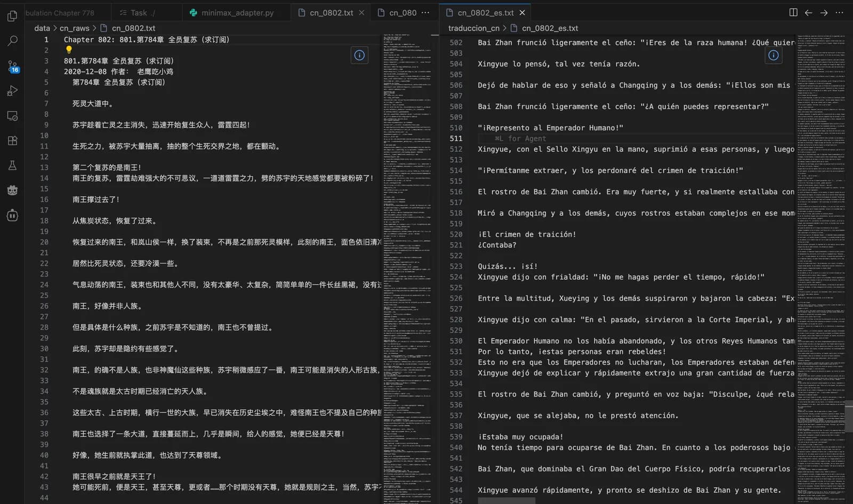This screenshot has height=504, width=853.
Task: Switch to the partially visible cn_080 tab
Action: pyautogui.click(x=397, y=12)
